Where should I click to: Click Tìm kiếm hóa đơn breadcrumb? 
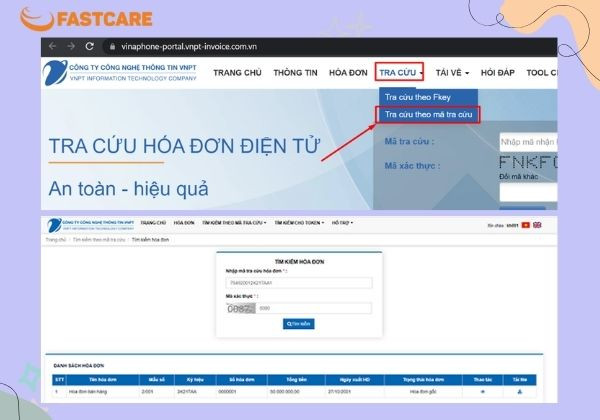tap(150, 239)
